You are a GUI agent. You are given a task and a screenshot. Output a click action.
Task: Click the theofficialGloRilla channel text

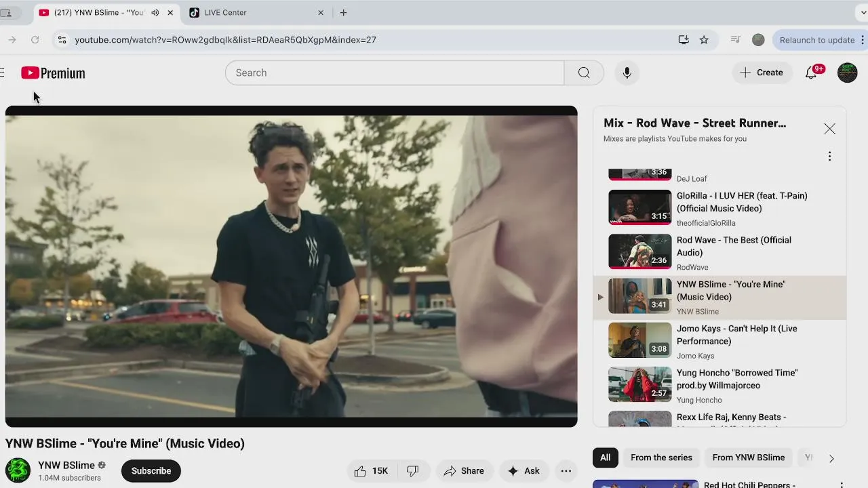click(706, 223)
